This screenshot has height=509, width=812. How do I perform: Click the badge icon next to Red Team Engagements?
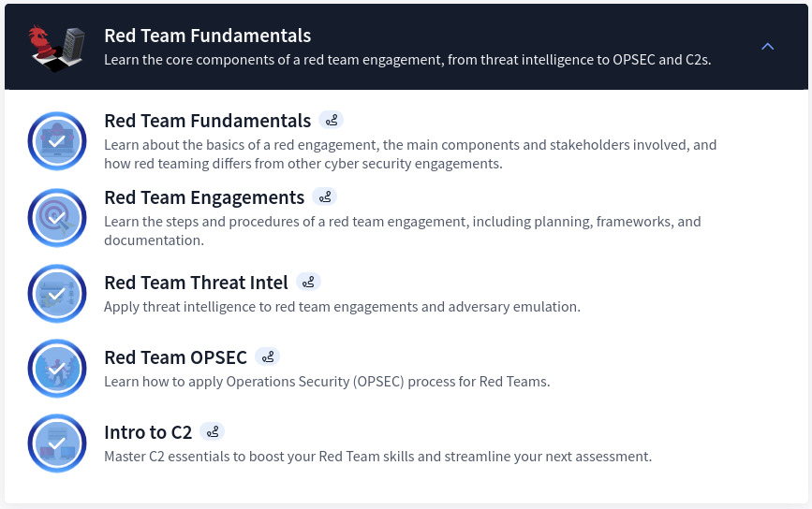[x=324, y=197]
